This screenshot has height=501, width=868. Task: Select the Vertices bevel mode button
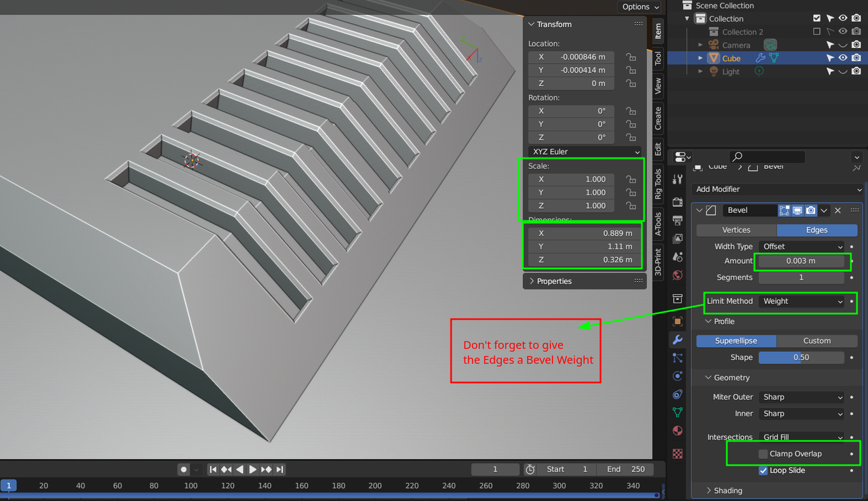point(736,230)
